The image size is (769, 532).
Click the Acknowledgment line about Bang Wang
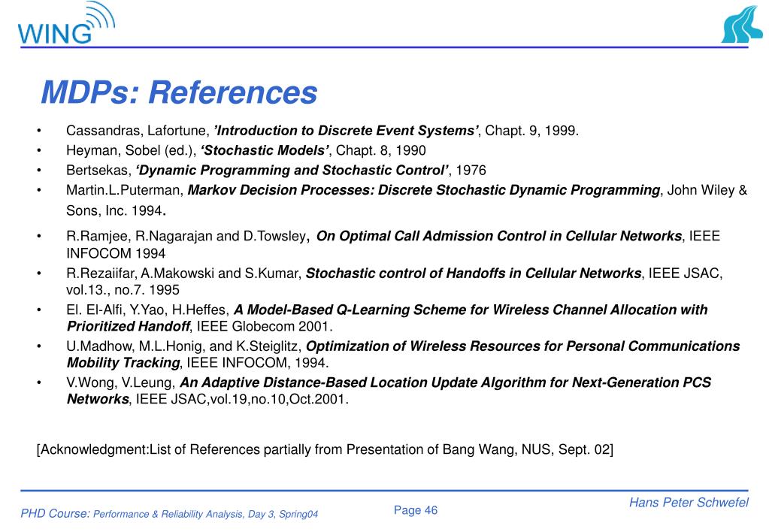(325, 449)
